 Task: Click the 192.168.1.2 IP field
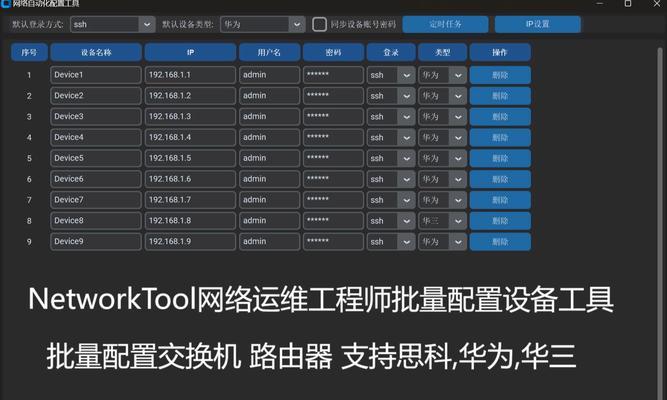click(x=190, y=96)
